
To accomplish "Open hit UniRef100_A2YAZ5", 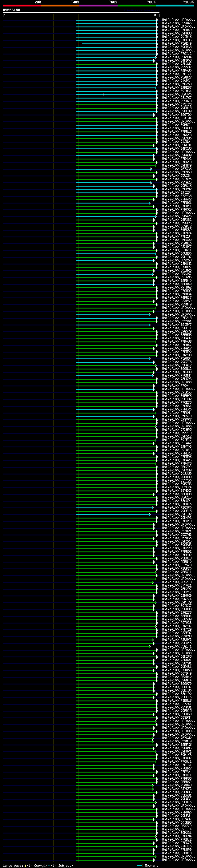I will (x=177, y=182).
